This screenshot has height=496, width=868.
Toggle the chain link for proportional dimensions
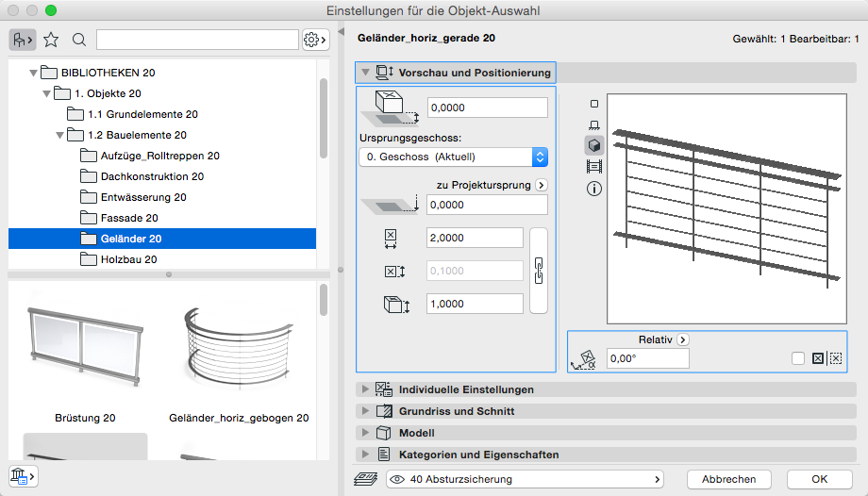point(539,271)
